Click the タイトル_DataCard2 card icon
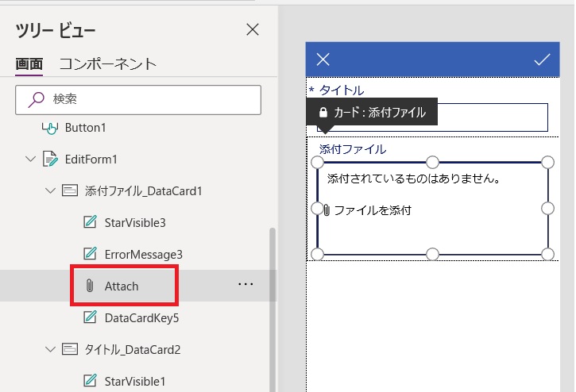 (x=70, y=349)
